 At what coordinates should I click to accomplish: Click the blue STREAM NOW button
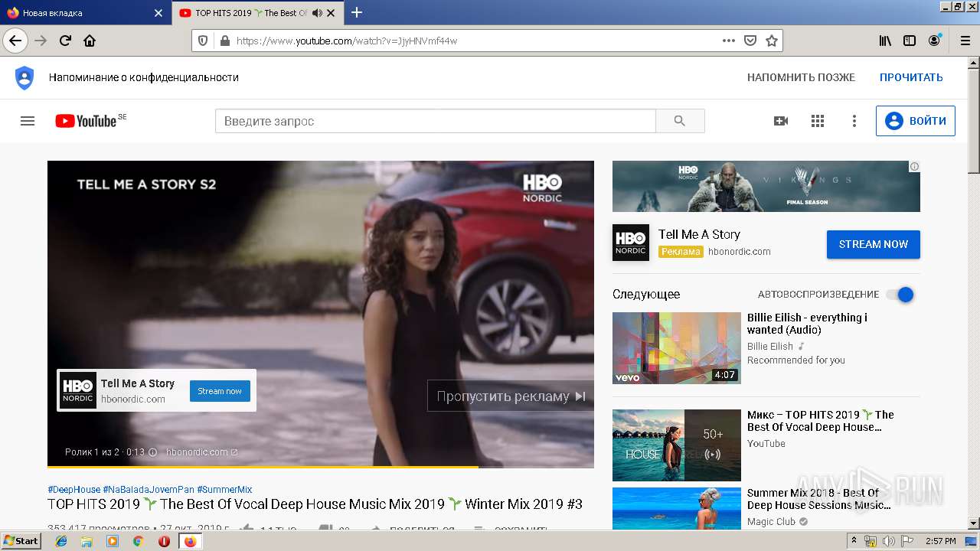pyautogui.click(x=874, y=244)
